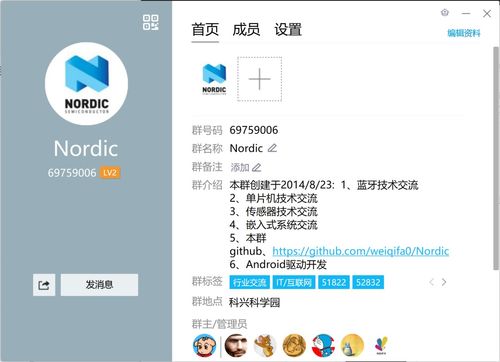Open the group QR code icon
500x362 pixels.
151,22
